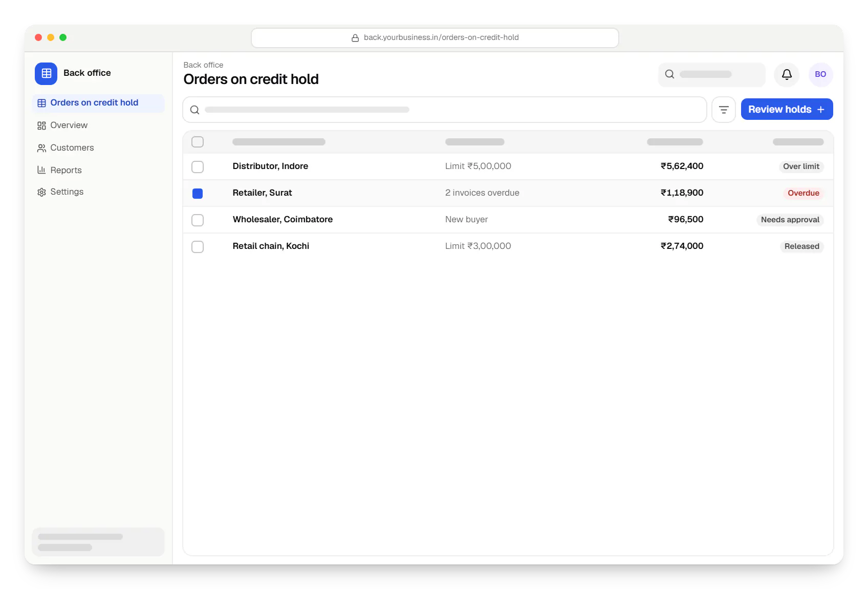Click the ₹96,500 amount
Image resolution: width=868 pixels, height=589 pixels.
(x=686, y=219)
